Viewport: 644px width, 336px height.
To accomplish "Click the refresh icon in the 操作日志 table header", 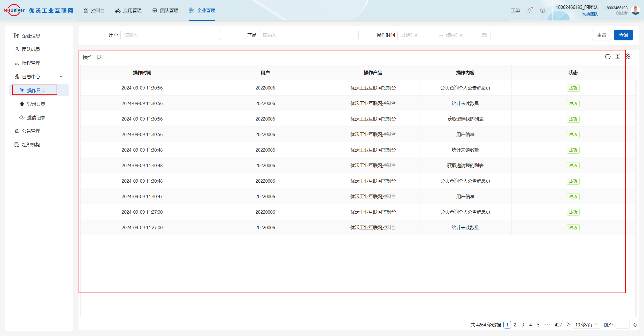I will [608, 57].
